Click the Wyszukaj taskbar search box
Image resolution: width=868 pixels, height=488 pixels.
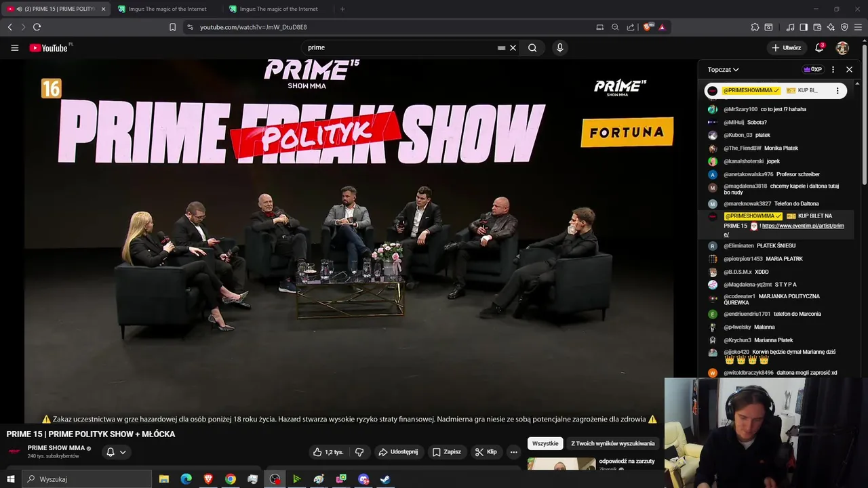pos(87,479)
